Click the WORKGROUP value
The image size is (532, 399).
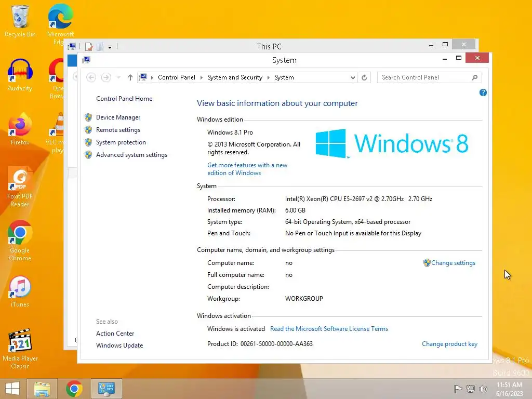point(304,299)
